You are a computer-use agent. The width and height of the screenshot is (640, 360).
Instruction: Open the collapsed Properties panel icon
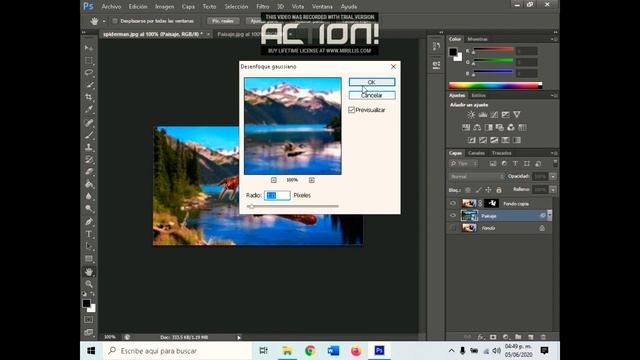436,64
